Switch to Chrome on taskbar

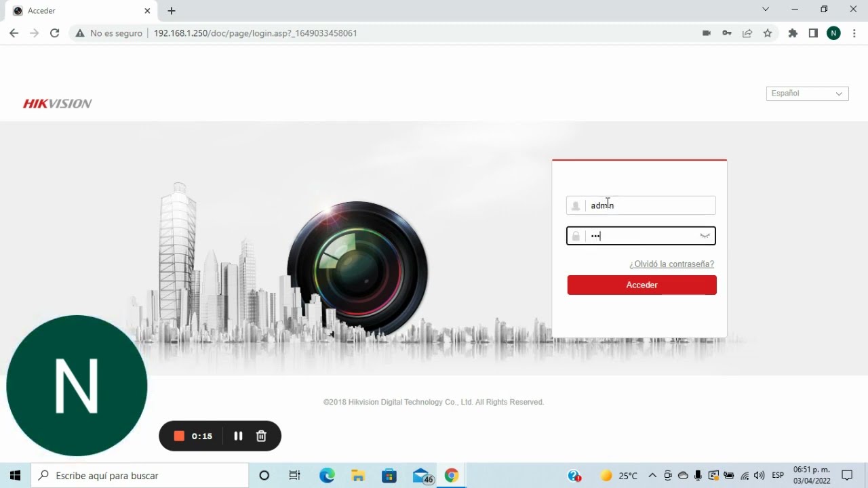[452, 476]
